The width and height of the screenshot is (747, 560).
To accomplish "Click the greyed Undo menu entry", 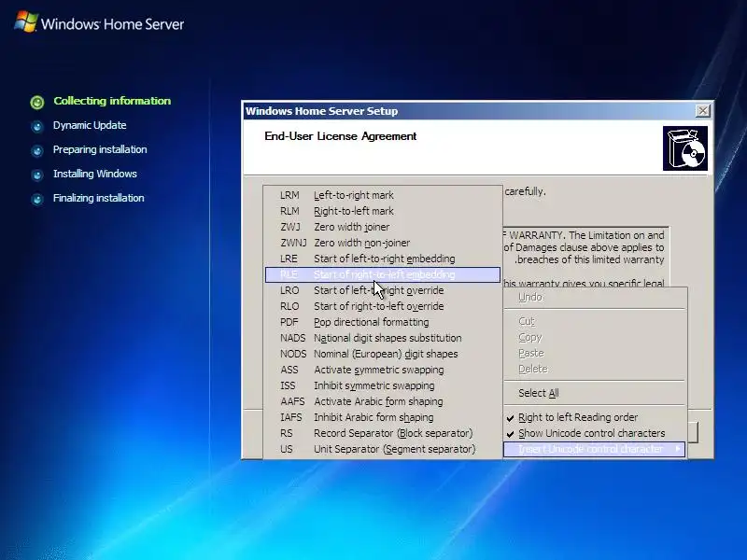I will pyautogui.click(x=595, y=297).
